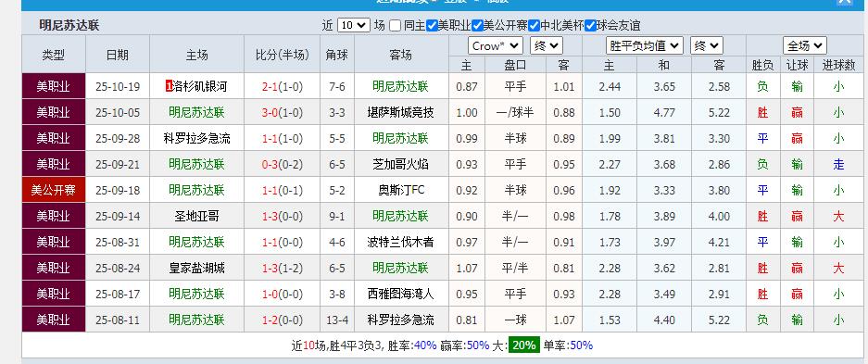Click the 比分(半场) column header

tap(283, 55)
